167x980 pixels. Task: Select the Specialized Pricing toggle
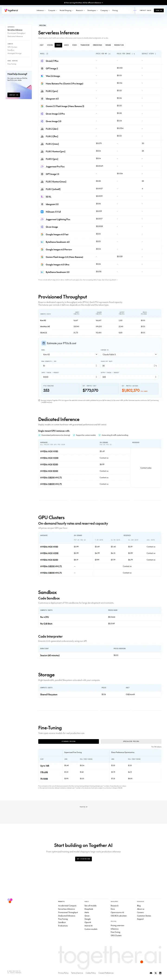click(131, 741)
